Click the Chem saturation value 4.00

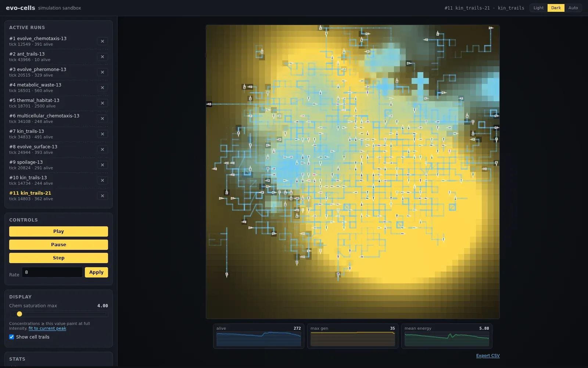[103, 306]
